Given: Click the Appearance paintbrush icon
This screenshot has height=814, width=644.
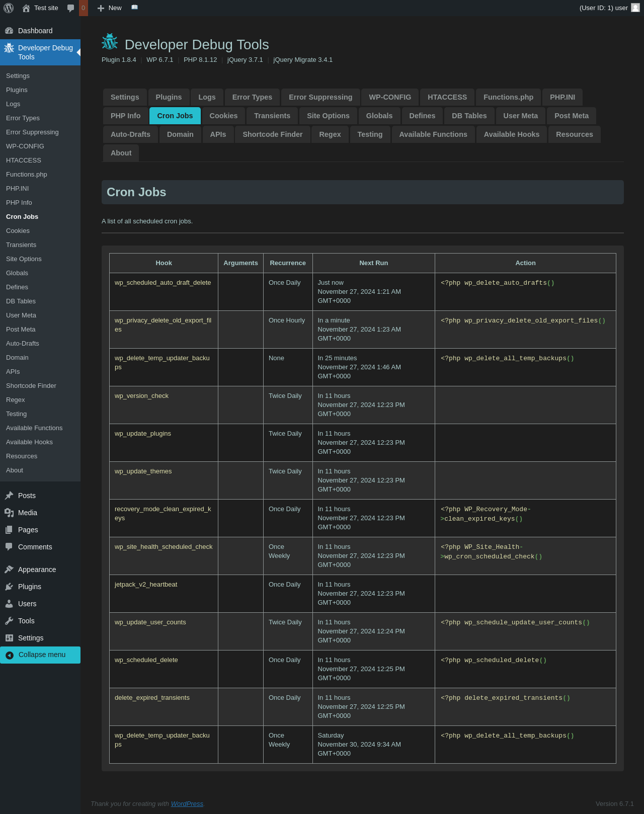Looking at the screenshot, I should pyautogui.click(x=9, y=569).
